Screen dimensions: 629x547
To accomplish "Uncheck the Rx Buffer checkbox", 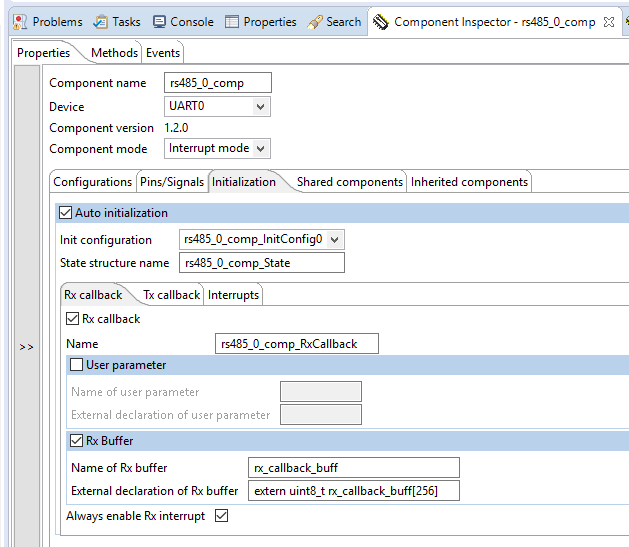I will click(77, 440).
